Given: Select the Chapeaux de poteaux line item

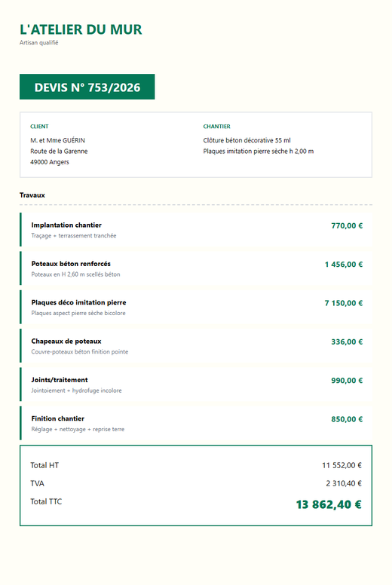Looking at the screenshot, I should pyautogui.click(x=196, y=346).
